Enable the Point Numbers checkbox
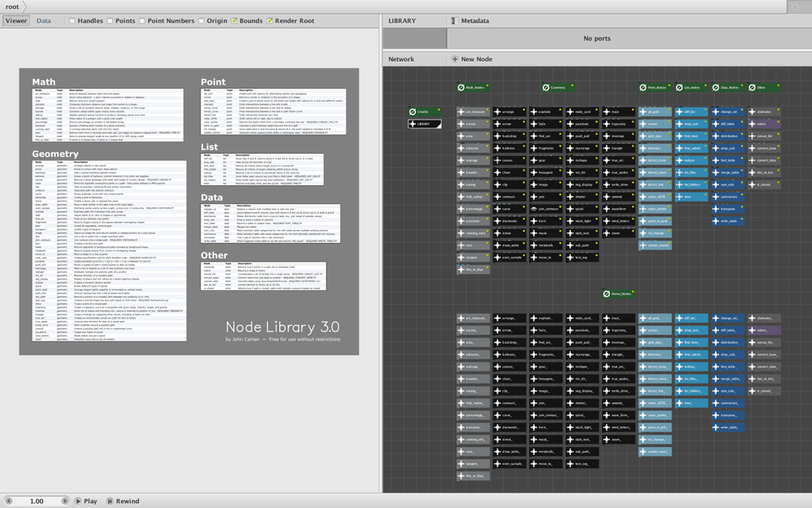Image resolution: width=812 pixels, height=508 pixels. 142,21
